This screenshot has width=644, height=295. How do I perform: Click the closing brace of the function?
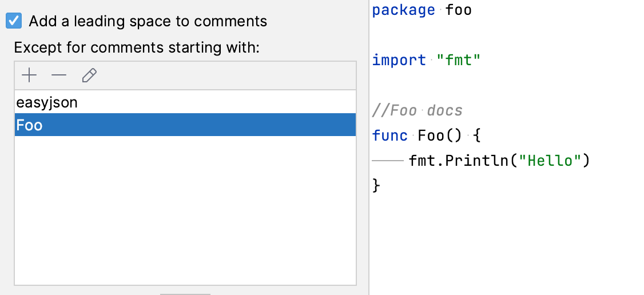tap(376, 185)
